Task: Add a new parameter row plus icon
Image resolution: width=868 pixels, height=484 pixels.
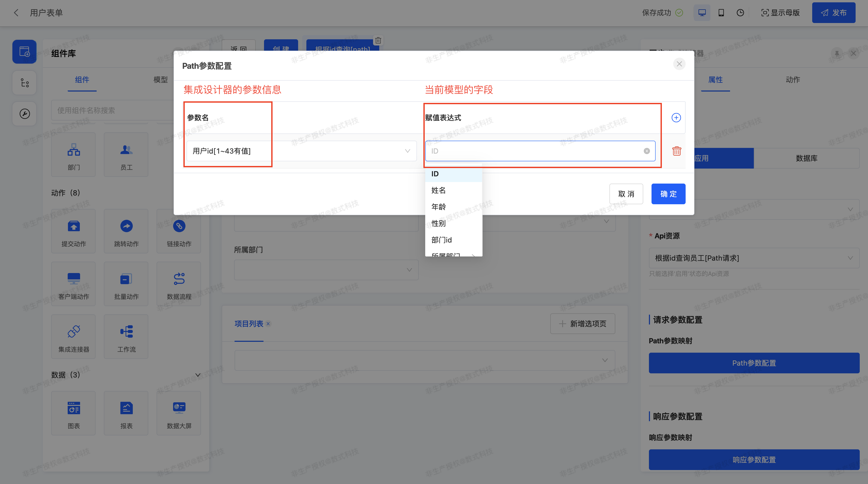Action: (x=676, y=118)
